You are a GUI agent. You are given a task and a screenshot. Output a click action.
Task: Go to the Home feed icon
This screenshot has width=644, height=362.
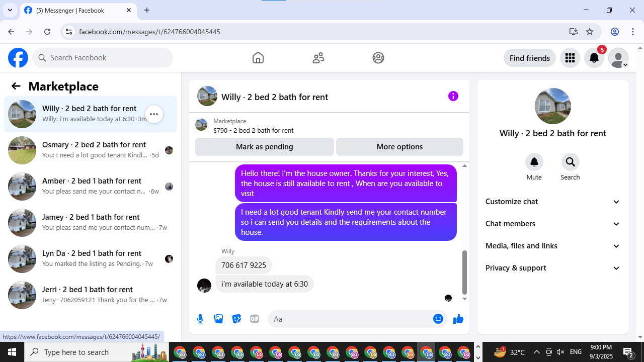click(x=258, y=58)
